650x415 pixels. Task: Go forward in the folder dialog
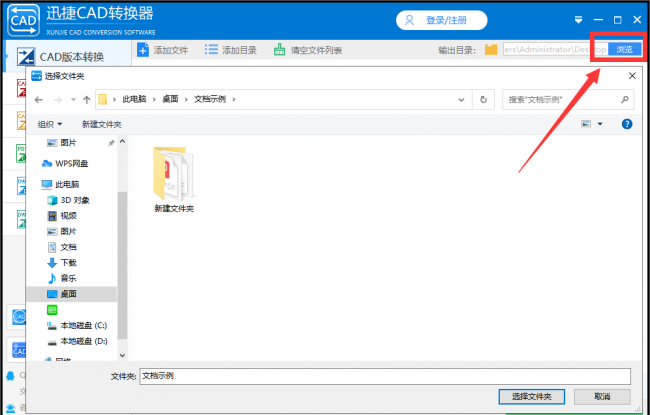click(x=58, y=100)
